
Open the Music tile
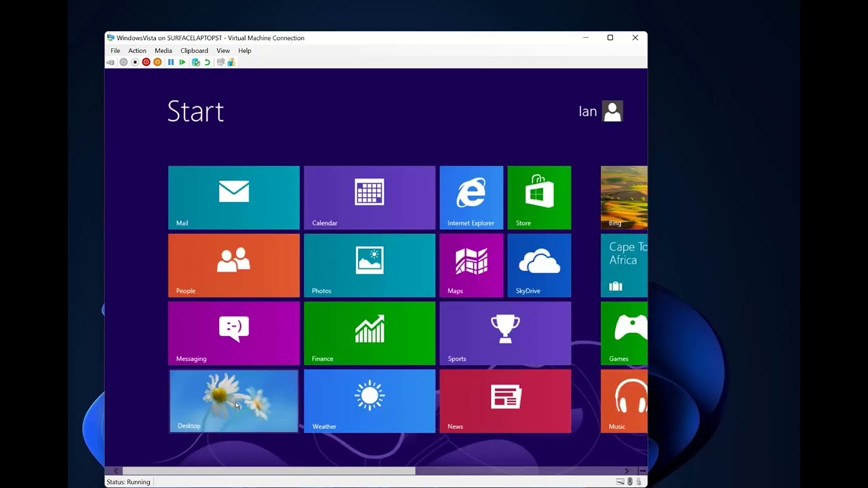tap(624, 401)
